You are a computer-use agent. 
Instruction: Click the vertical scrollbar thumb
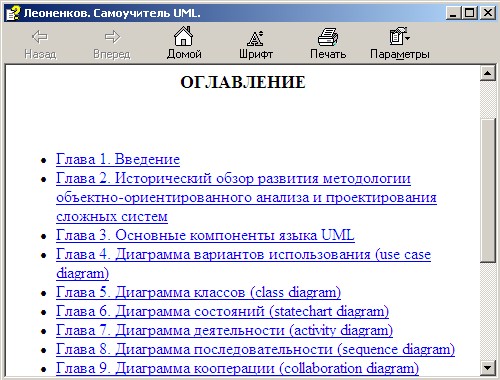pyautogui.click(x=487, y=191)
